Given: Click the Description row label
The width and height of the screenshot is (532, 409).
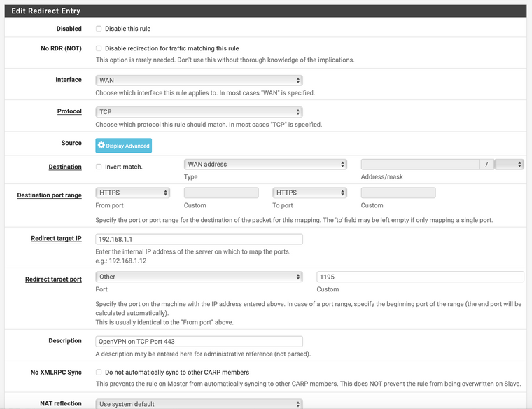Looking at the screenshot, I should (65, 340).
